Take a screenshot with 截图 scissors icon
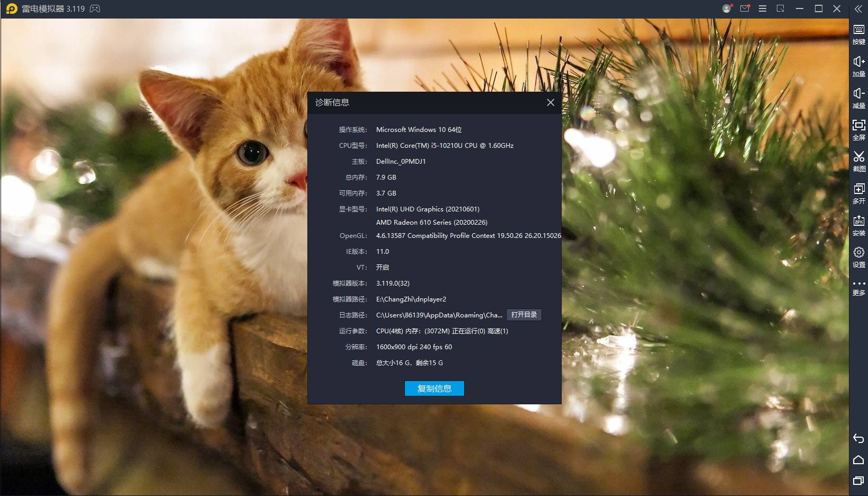This screenshot has width=868, height=496. click(x=858, y=161)
